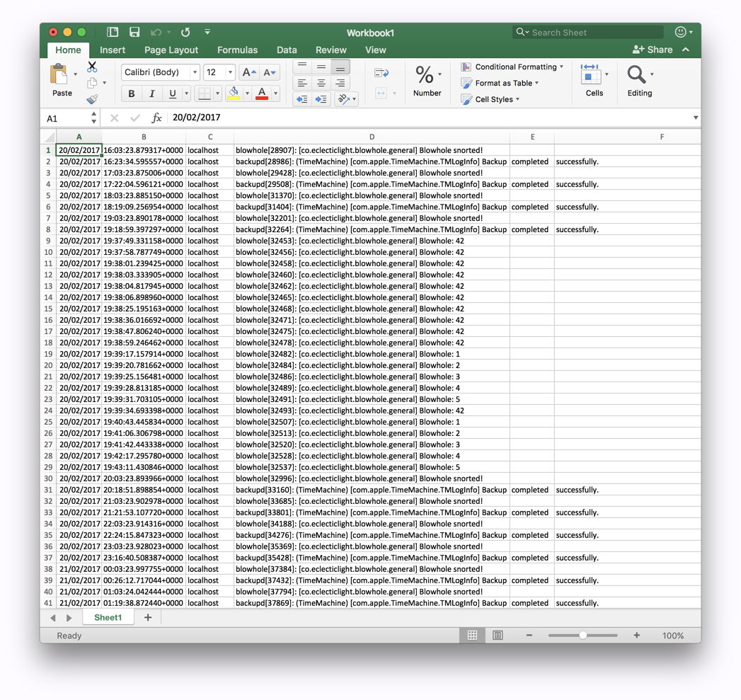
Task: Cut selection with the scissors icon
Action: 92,67
